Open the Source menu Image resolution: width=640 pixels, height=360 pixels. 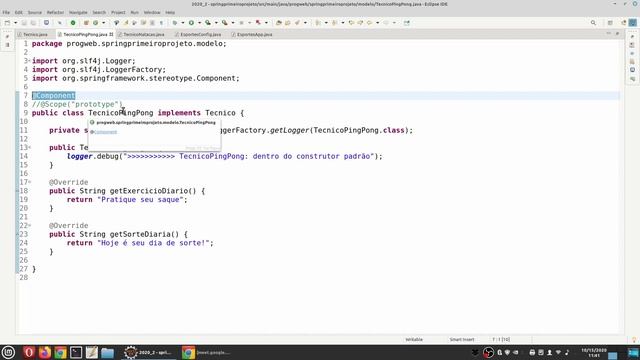coord(35,13)
